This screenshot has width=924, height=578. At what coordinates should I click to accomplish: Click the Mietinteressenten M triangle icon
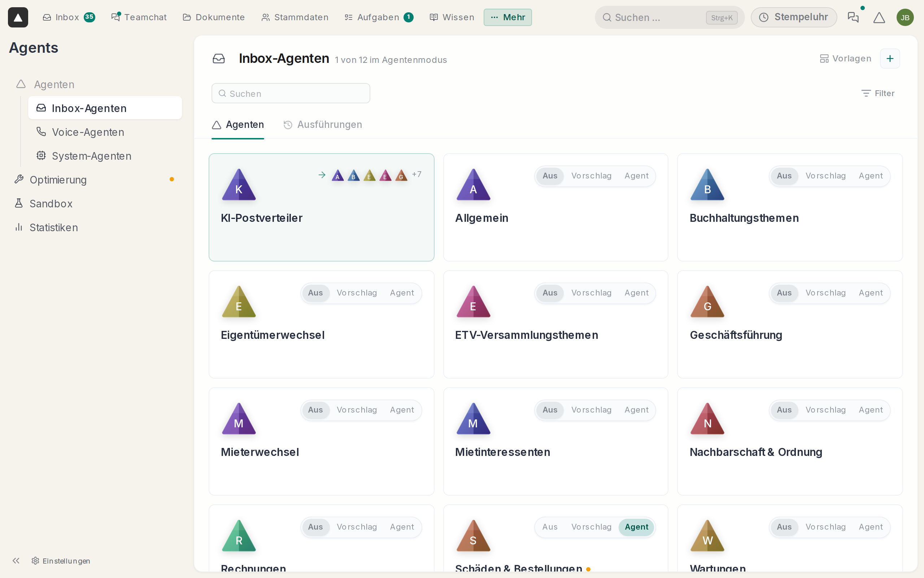point(473,419)
